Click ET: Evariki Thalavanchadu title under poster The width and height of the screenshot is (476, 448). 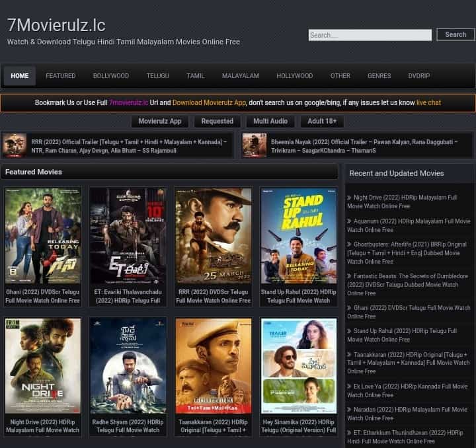point(128,296)
